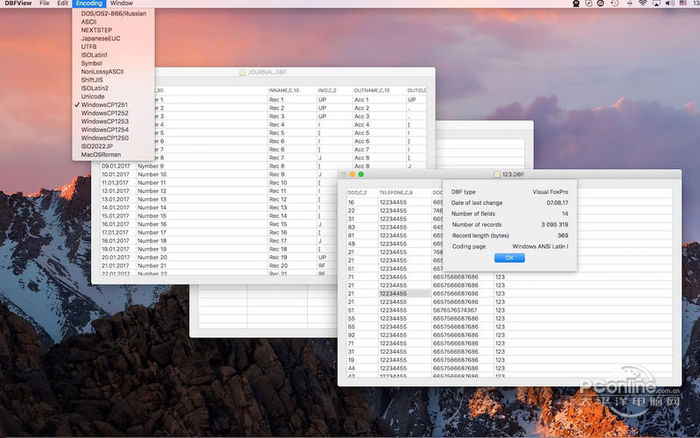Expand the Window menu
Viewport: 700px width, 438px height.
121,4
